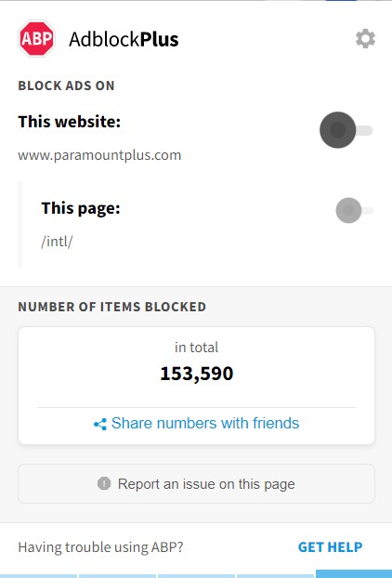Toggle ad blocking for This website
The height and width of the screenshot is (578, 392).
346,130
